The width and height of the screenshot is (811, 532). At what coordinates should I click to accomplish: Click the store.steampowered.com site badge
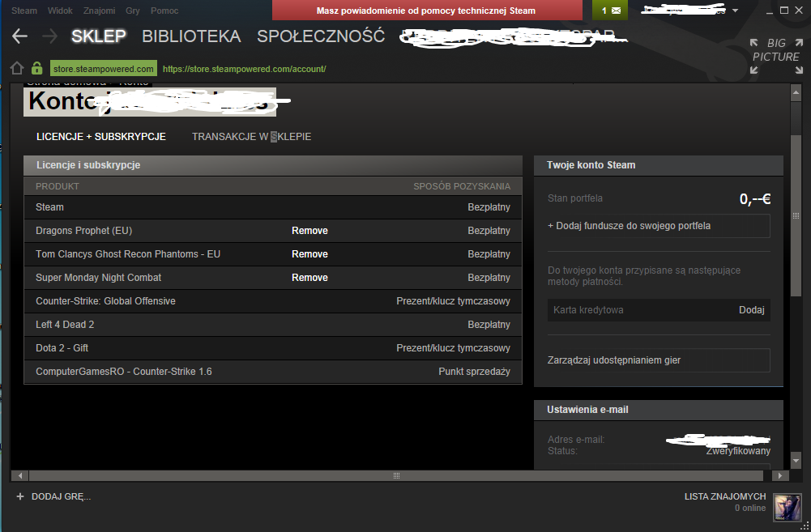click(x=104, y=69)
